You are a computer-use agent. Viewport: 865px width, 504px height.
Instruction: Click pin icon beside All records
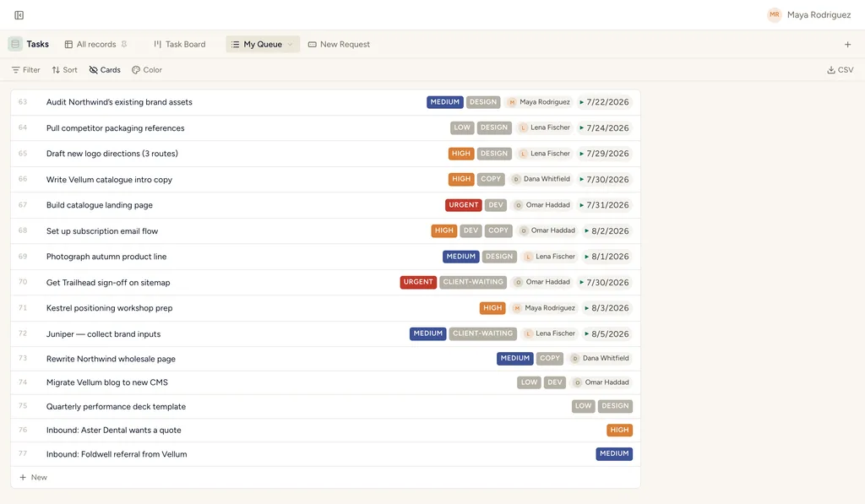(x=124, y=44)
